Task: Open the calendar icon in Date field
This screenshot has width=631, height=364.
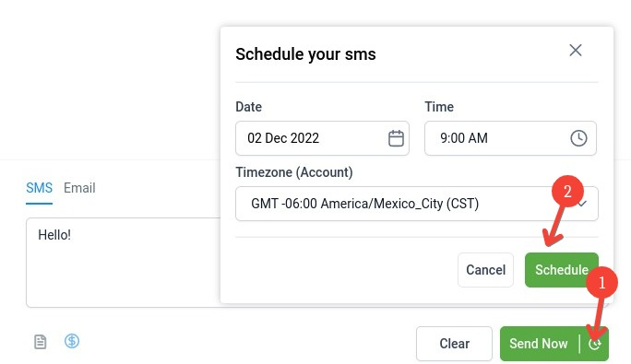Action: point(396,138)
